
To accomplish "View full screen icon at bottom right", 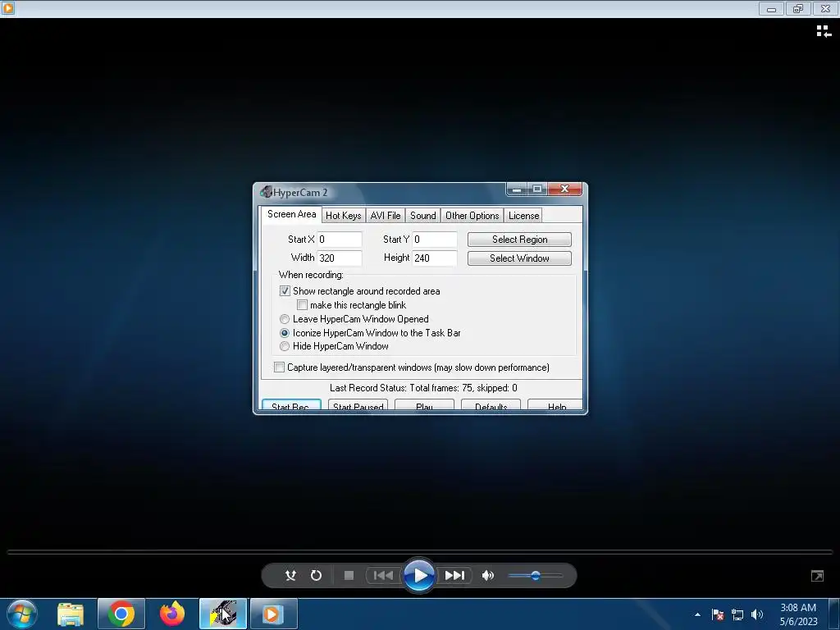I will pyautogui.click(x=818, y=576).
